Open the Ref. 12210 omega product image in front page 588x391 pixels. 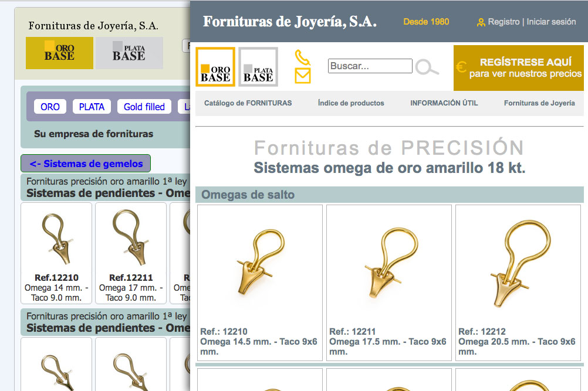[x=260, y=262]
